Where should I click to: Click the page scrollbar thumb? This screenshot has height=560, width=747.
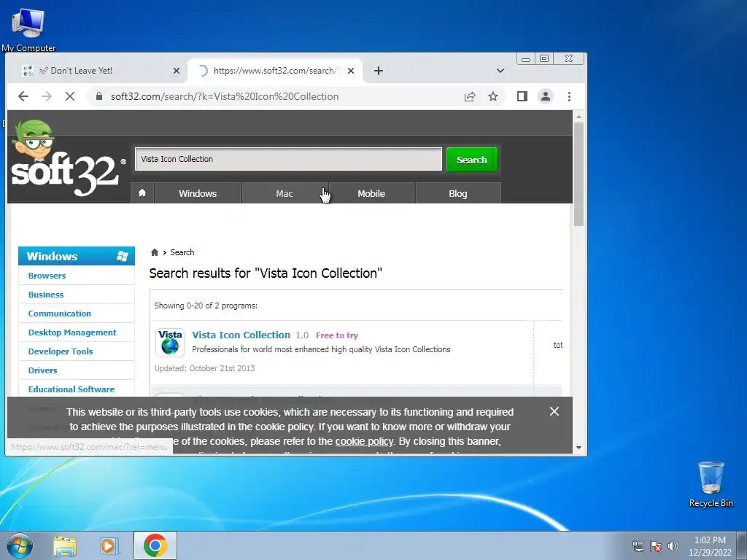tap(578, 174)
